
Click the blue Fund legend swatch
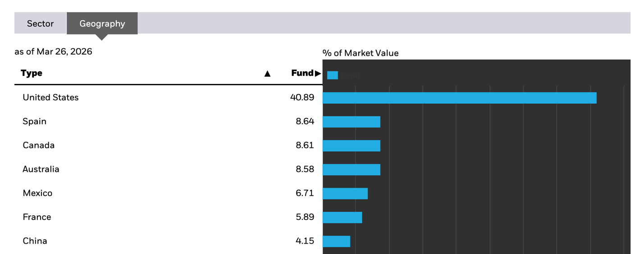tap(333, 75)
